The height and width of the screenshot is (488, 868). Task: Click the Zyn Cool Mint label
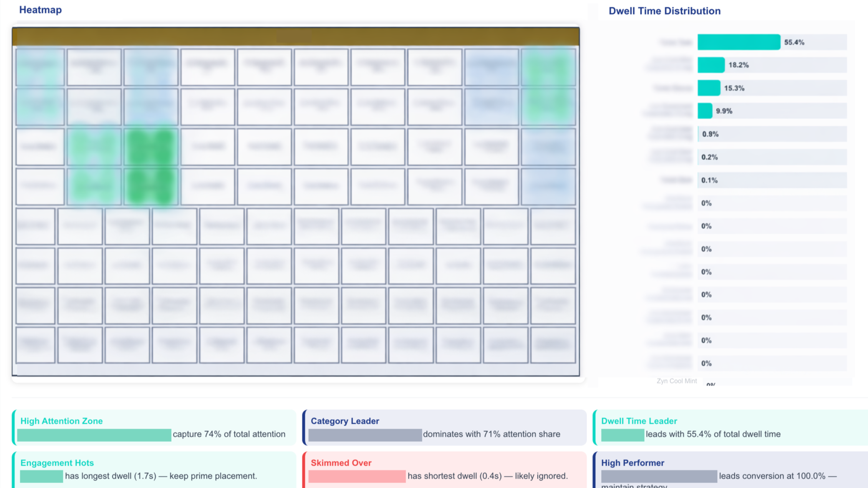(x=676, y=381)
